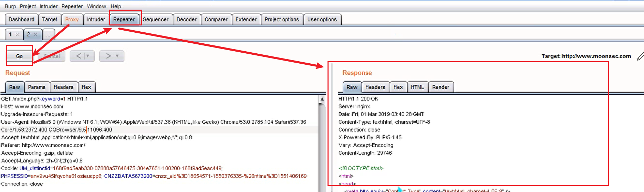Viewport: 644px width, 192px height.
Task: Open the User options tab
Action: pos(322,19)
